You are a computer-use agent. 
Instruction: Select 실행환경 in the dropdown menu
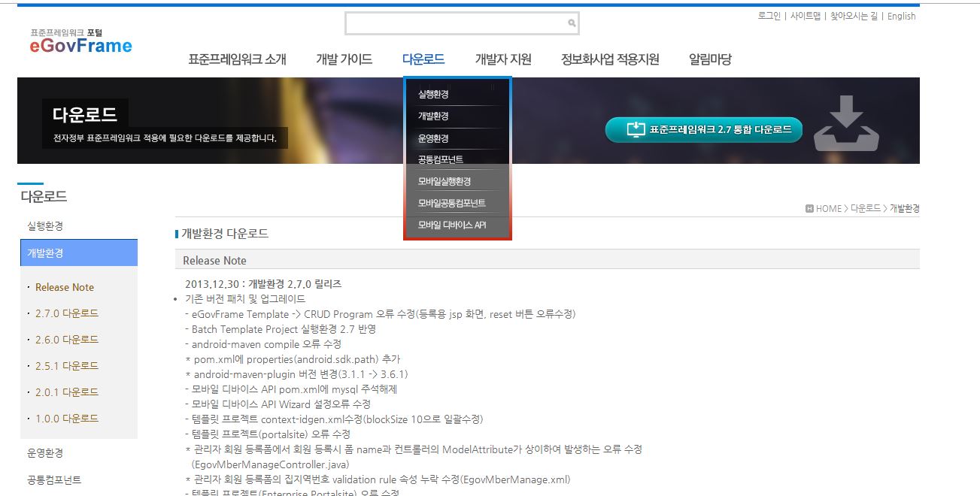433,95
